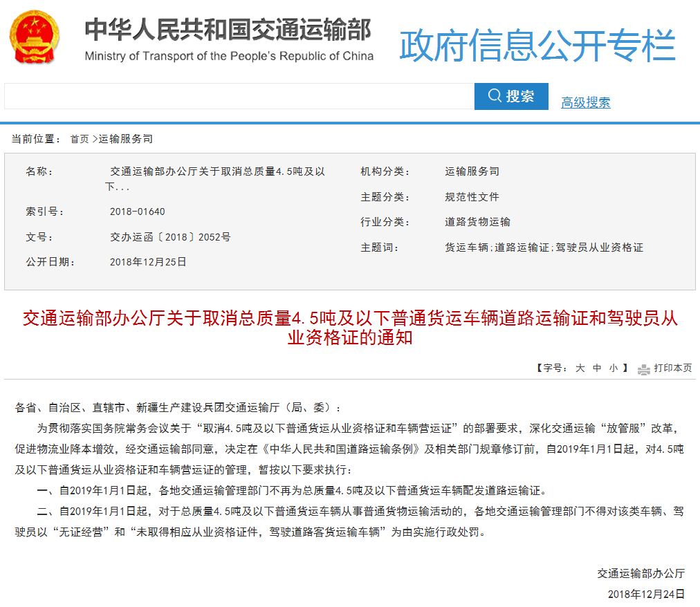Click the 文号 value 交办运函〔2018〕2052号
The image size is (700, 607).
[x=170, y=237]
